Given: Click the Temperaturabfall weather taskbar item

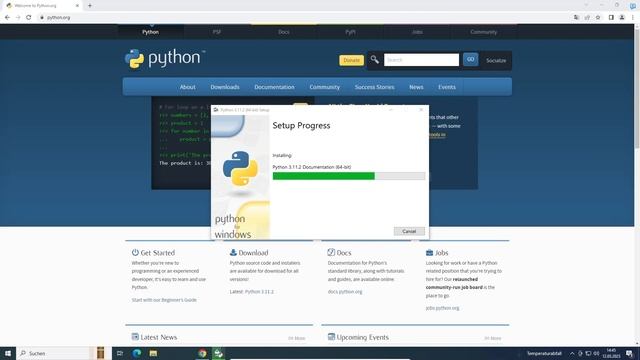Looking at the screenshot, I should tap(544, 353).
